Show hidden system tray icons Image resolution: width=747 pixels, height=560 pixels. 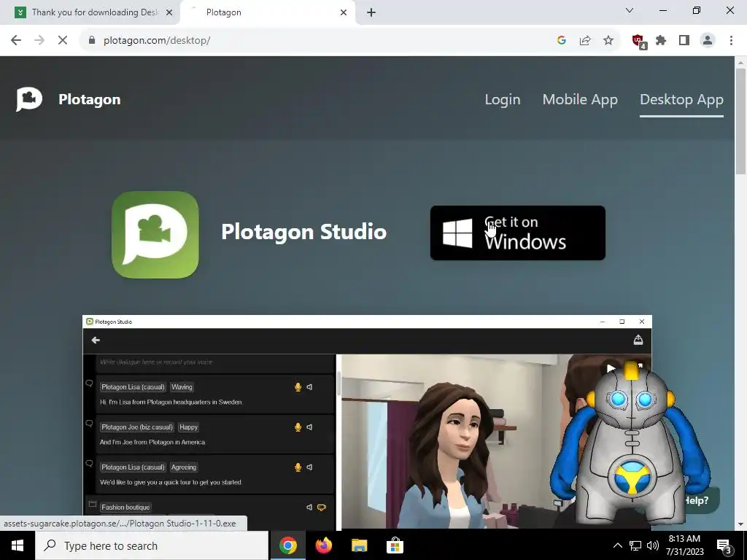tap(617, 545)
